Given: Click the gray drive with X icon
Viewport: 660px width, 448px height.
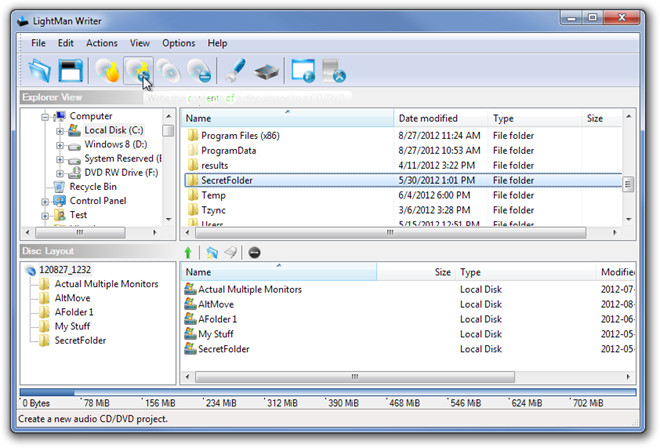Looking at the screenshot, I should click(x=333, y=71).
